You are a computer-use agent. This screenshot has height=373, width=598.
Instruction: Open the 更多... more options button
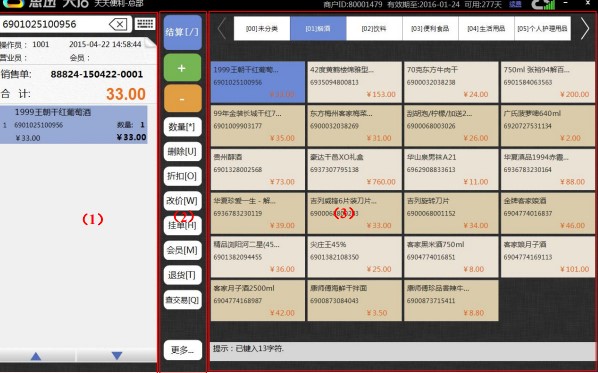point(182,350)
